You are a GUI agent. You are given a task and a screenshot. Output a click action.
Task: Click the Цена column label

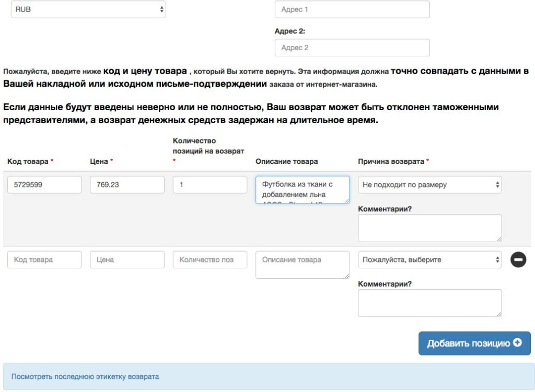click(99, 162)
